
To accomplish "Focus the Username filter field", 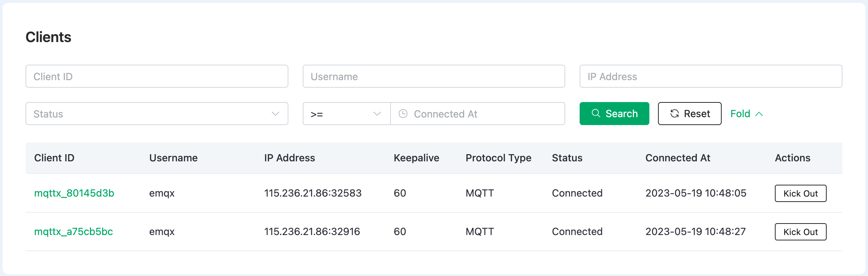I will tap(434, 76).
